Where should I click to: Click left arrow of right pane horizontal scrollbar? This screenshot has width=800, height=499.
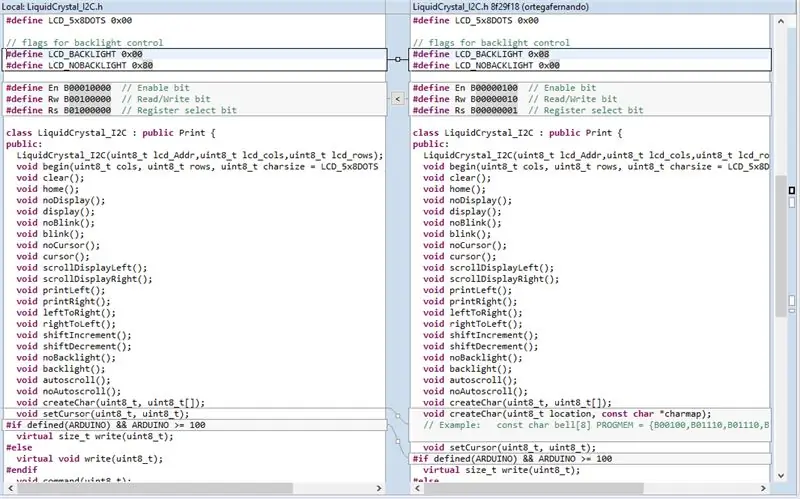click(x=417, y=488)
